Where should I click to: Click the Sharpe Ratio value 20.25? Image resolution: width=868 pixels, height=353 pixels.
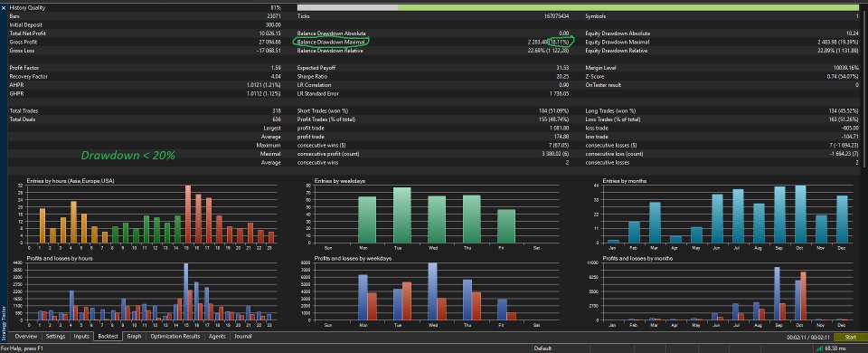click(x=562, y=76)
